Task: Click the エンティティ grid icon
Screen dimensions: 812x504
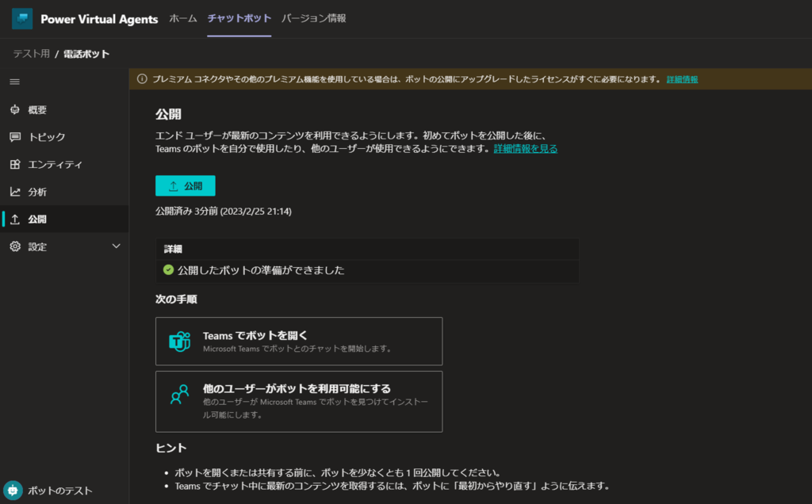Action: pos(15,164)
